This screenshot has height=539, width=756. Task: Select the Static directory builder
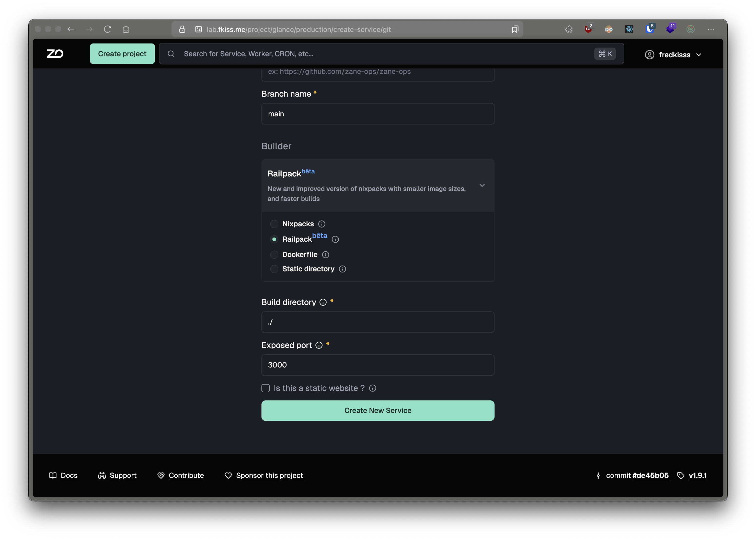[274, 269]
